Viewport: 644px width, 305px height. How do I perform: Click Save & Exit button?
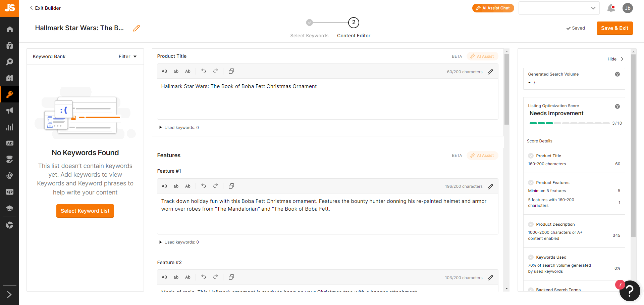click(x=614, y=28)
